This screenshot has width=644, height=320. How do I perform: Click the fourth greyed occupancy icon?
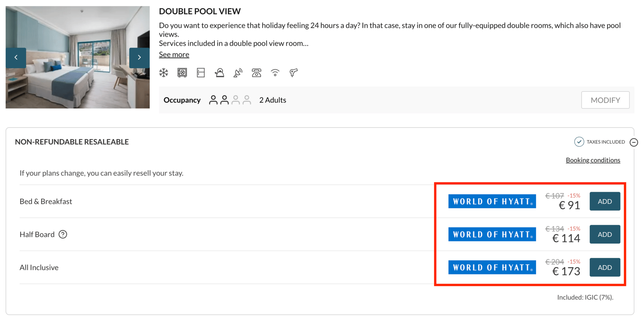247,100
